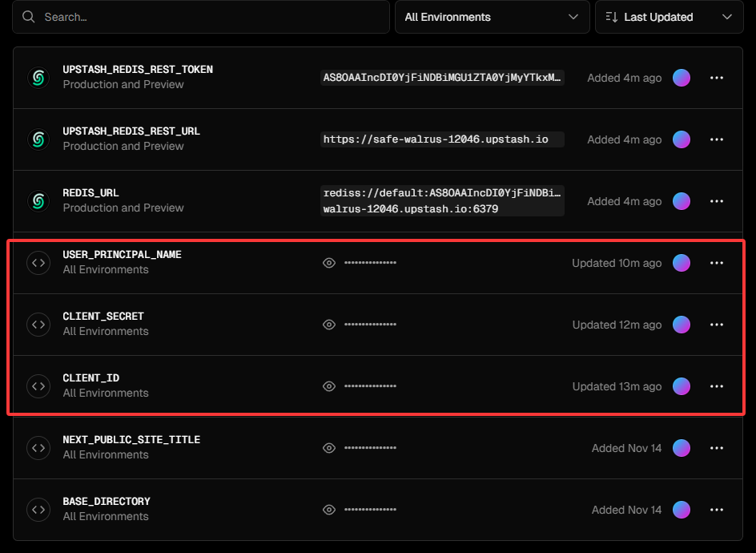Open the three-dot menu for CLIENT_ID
756x553 pixels.
717,386
